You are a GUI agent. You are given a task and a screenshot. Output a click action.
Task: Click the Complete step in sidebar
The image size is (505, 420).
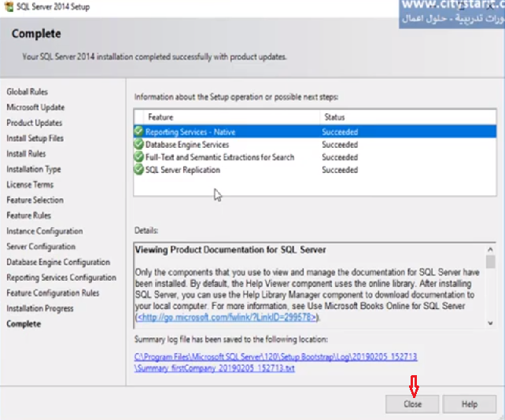[x=24, y=324]
